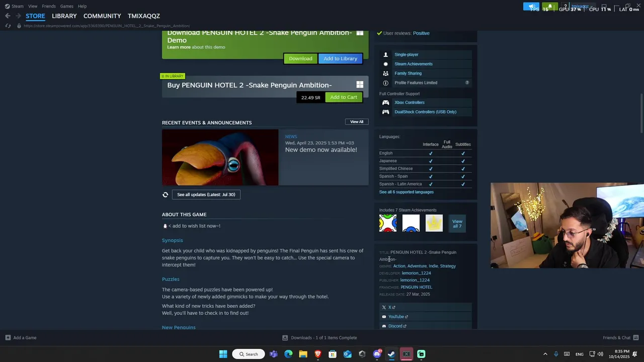Open the game's X social link

tap(426, 307)
